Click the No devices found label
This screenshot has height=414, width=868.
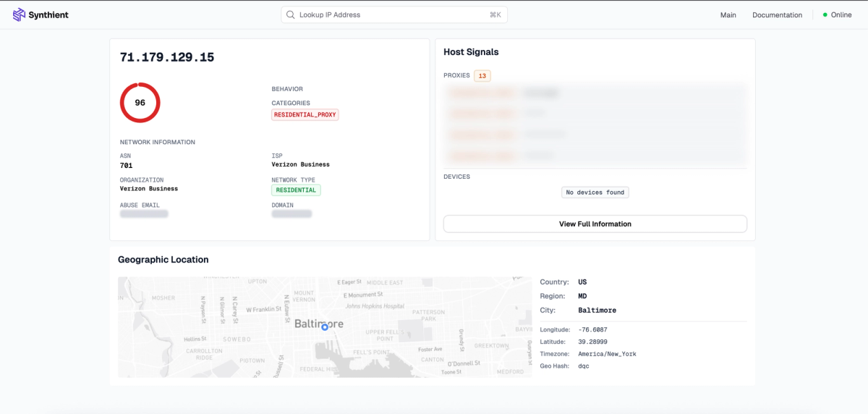[x=595, y=193]
